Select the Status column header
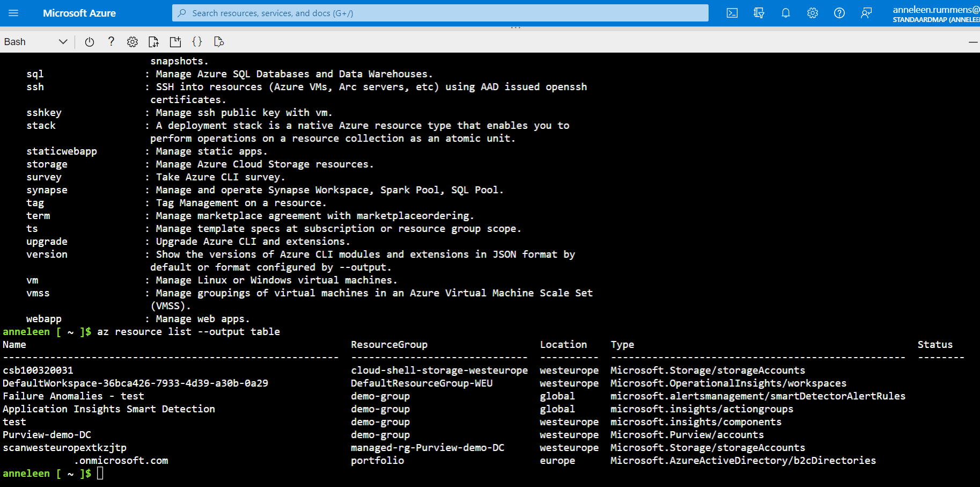This screenshot has width=980, height=487. pos(935,345)
